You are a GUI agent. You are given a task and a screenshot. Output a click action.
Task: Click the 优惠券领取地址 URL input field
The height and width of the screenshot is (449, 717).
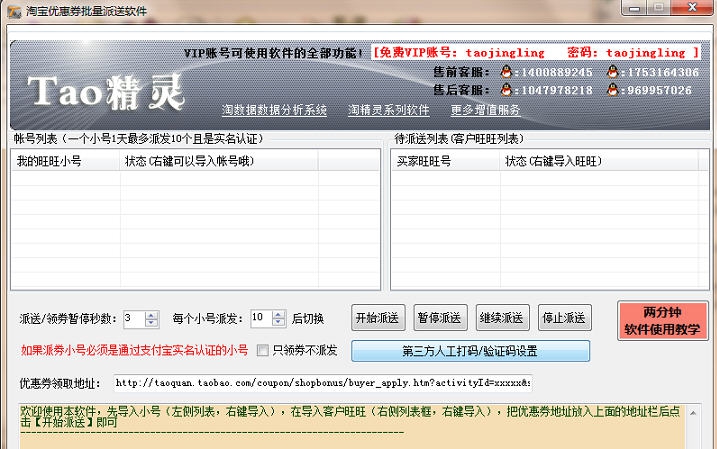coord(323,383)
